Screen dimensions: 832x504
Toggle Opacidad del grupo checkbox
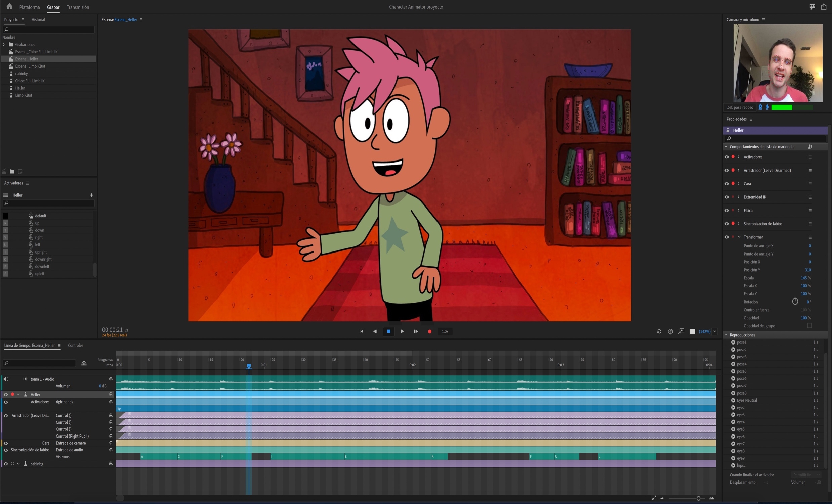809,326
